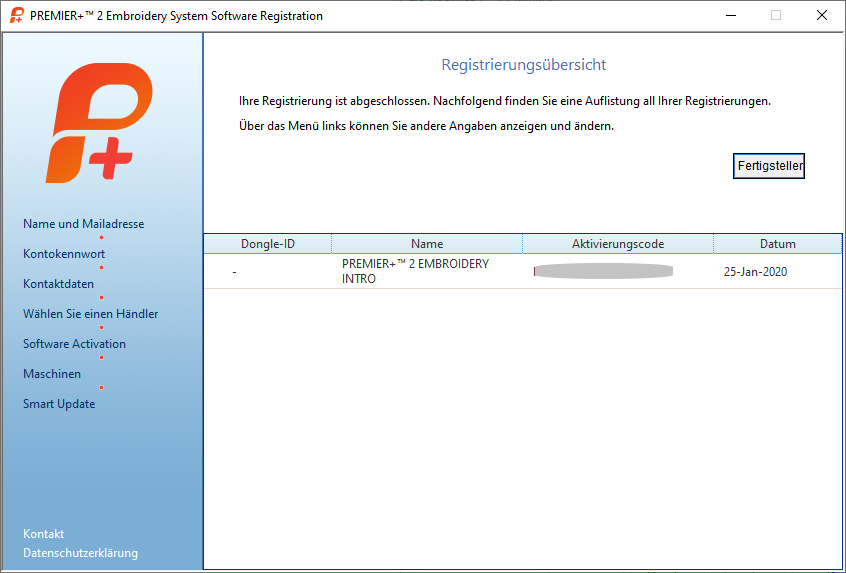Open the Kontokennwort menu entry

tap(64, 254)
